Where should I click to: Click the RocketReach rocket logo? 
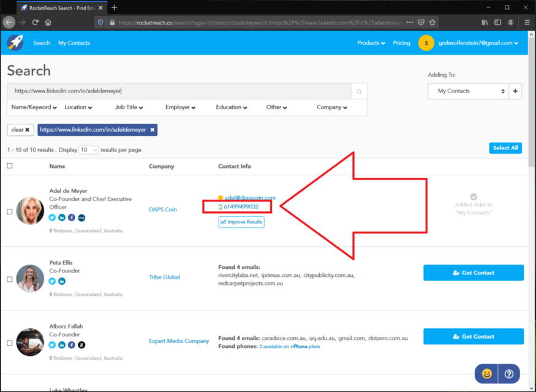[15, 43]
